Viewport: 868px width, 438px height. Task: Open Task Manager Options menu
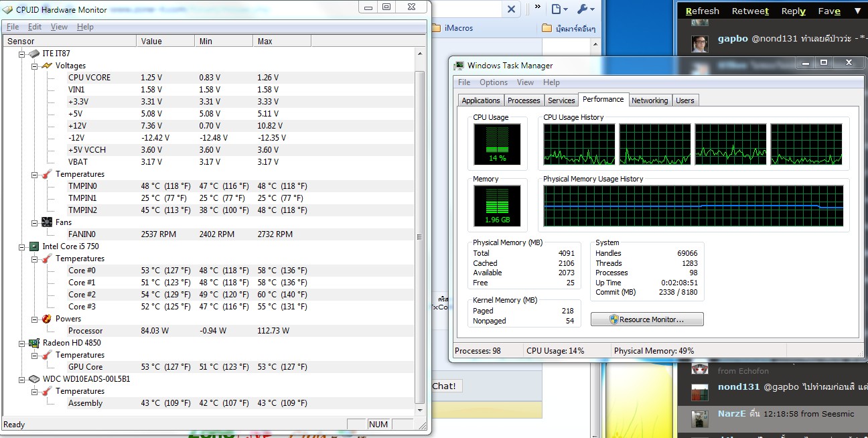494,82
